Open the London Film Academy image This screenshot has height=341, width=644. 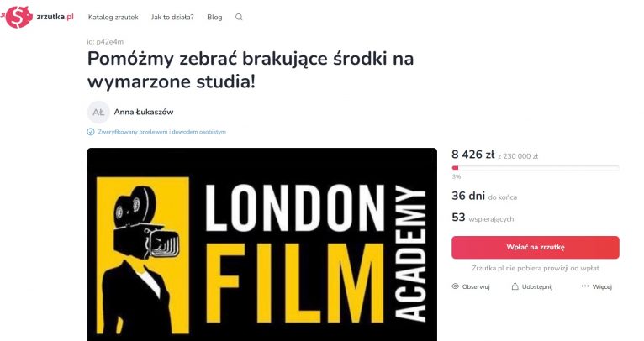click(x=262, y=244)
